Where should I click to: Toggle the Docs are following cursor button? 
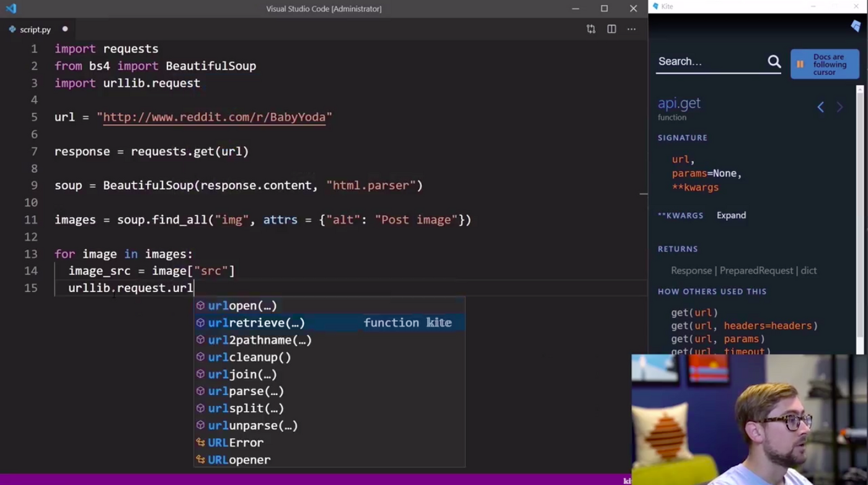824,65
